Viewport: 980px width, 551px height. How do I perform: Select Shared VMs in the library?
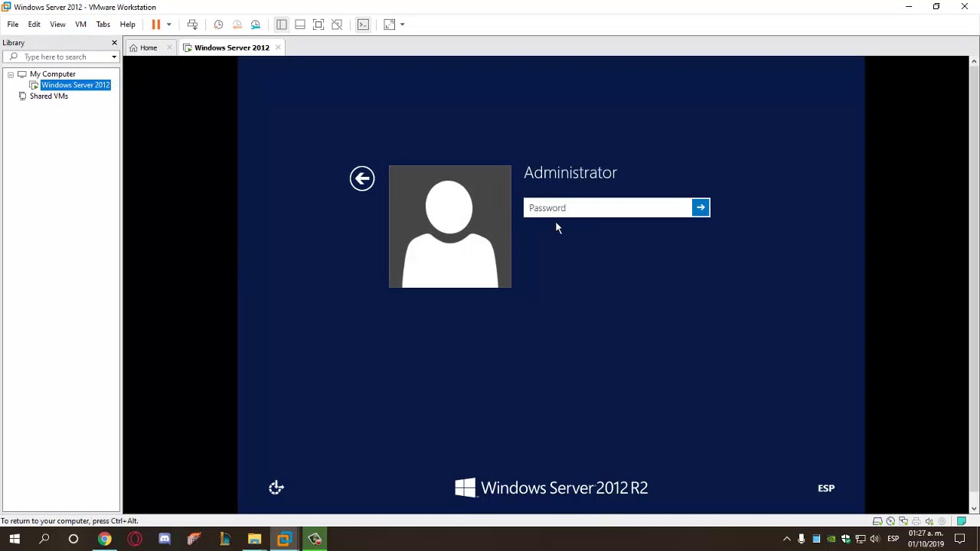click(48, 96)
